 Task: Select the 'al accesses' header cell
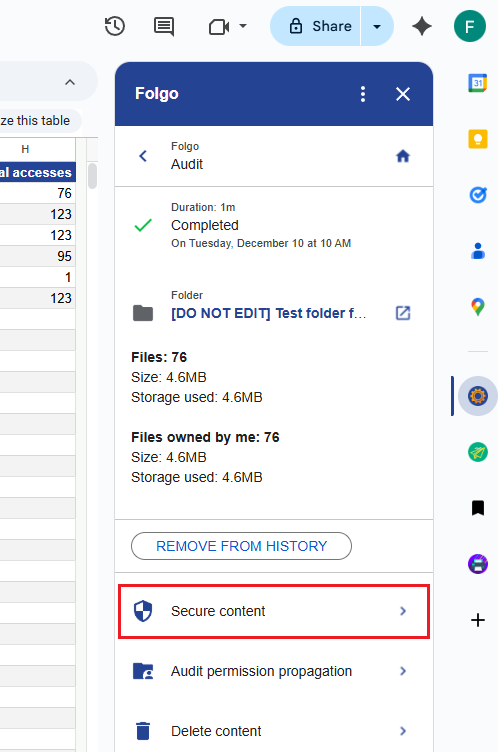37,172
